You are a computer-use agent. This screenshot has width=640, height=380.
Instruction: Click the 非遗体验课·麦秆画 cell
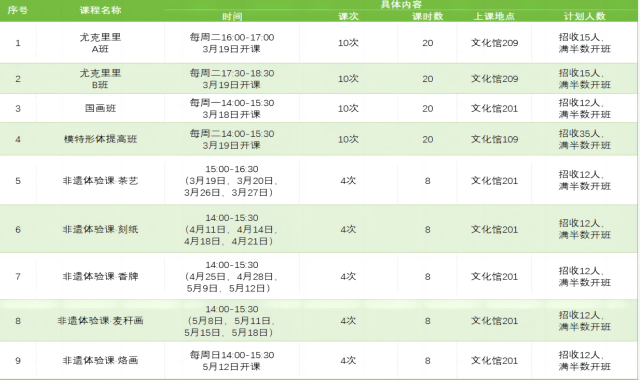pos(100,321)
